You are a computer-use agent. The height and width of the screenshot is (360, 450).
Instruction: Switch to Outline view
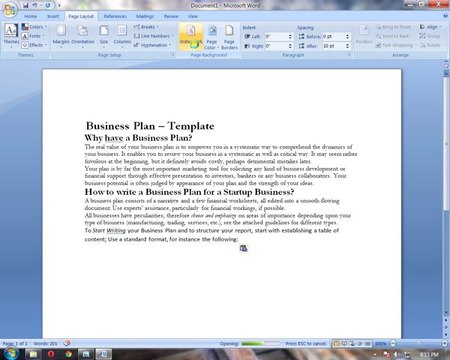pos(360,343)
